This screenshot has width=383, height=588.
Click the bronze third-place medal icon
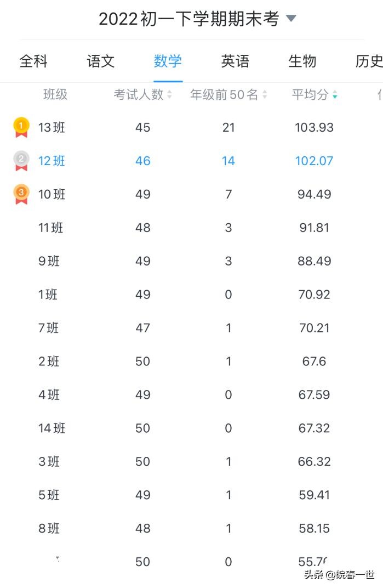(21, 194)
